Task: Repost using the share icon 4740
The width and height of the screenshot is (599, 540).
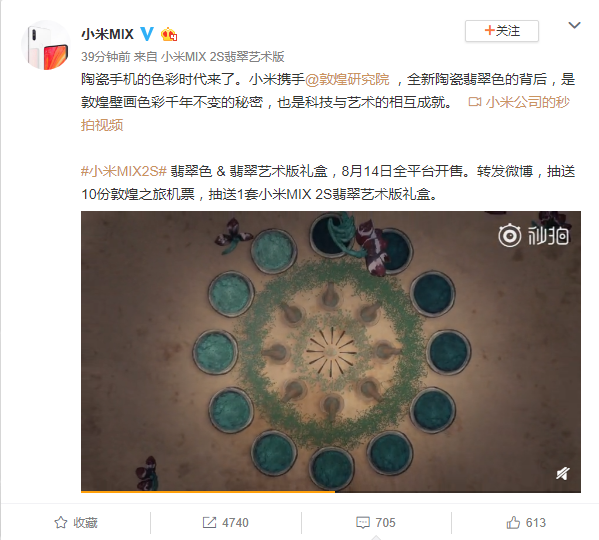Action: (225, 522)
